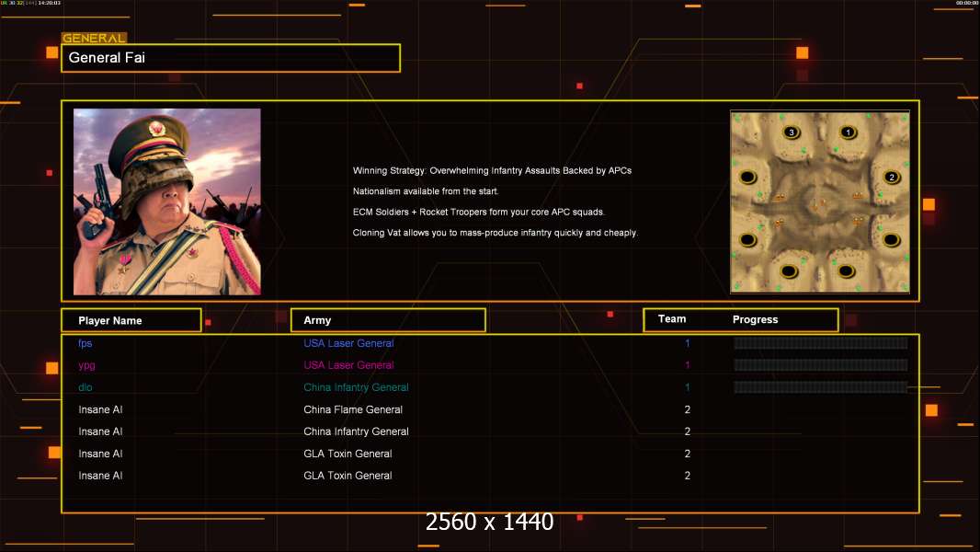Click the desert map preview thumbnail
Viewport: 980px width, 552px height.
pyautogui.click(x=820, y=201)
